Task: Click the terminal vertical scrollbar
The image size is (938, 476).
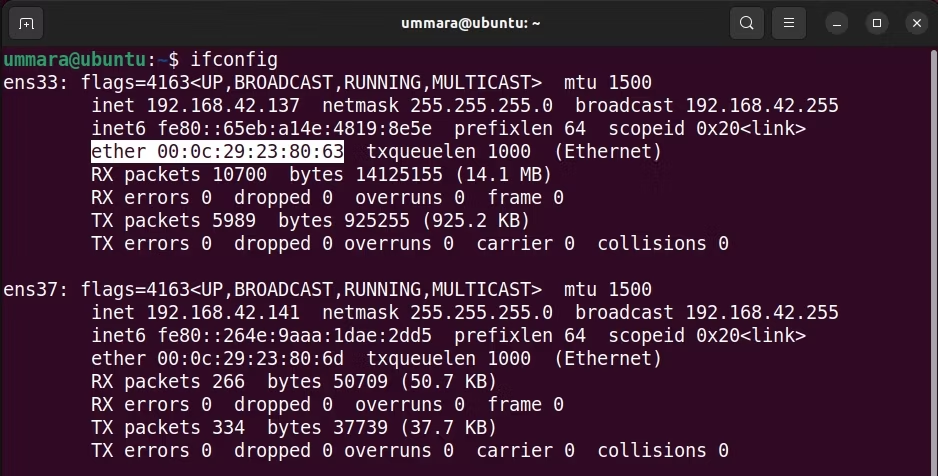Action: point(933,262)
